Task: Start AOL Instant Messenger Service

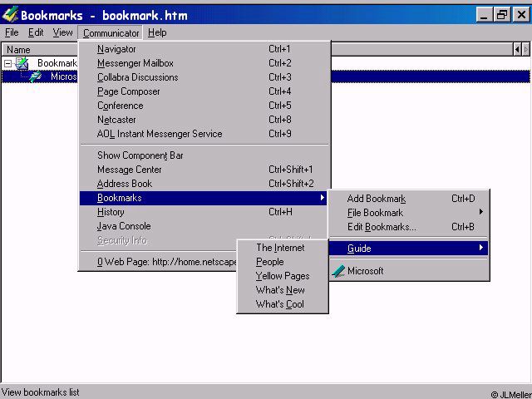Action: 204,134
